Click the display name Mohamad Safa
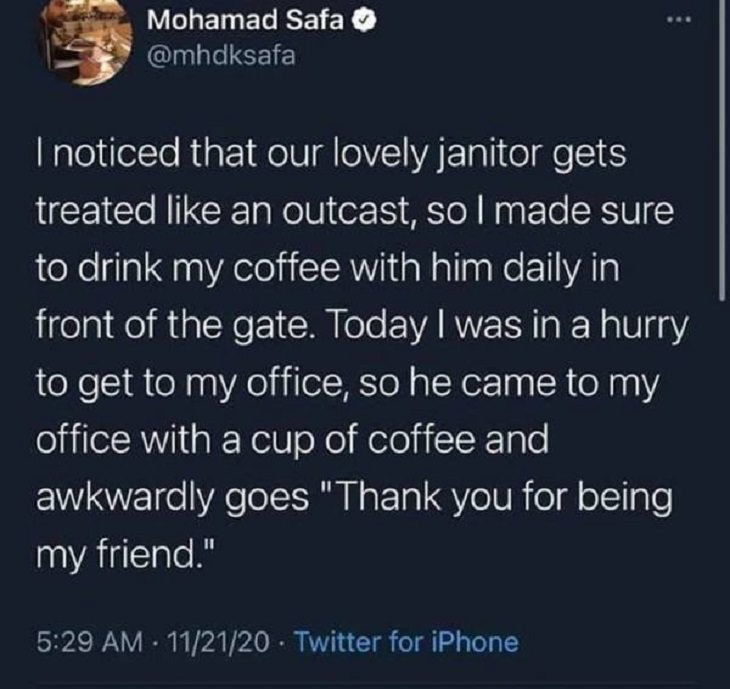730x689 pixels. tap(245, 20)
